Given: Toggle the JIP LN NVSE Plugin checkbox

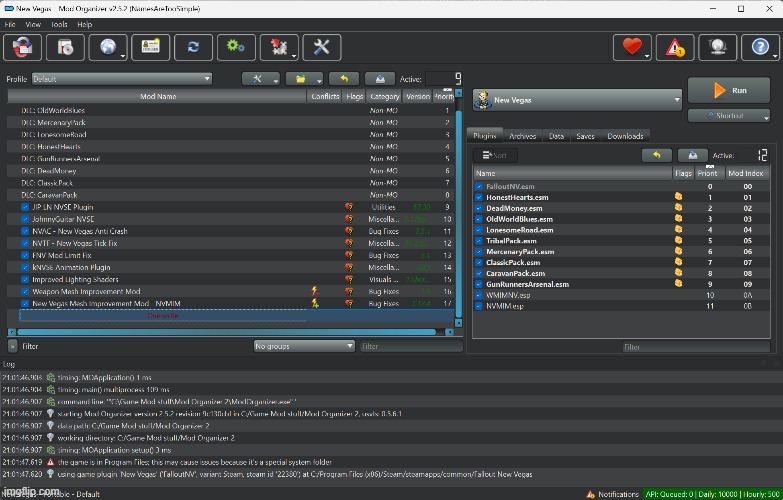Looking at the screenshot, I should pos(25,207).
